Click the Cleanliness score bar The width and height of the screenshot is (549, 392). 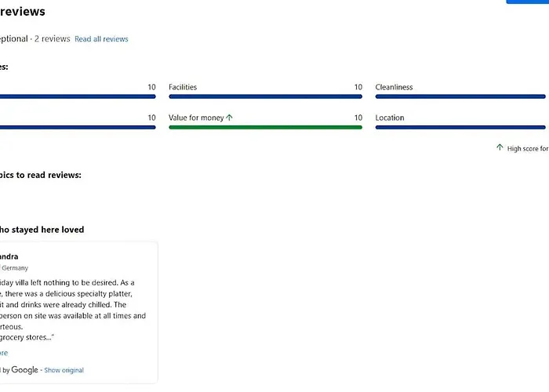click(461, 96)
